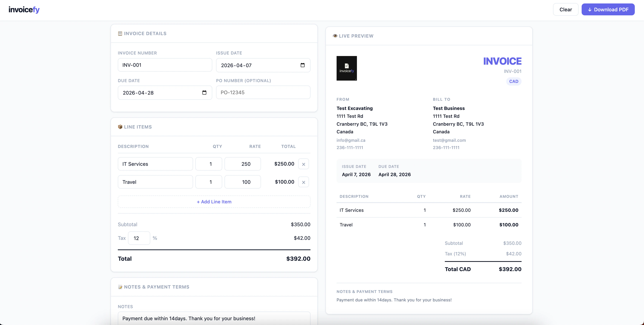
Task: Click the IT Services description field
Action: pyautogui.click(x=155, y=164)
